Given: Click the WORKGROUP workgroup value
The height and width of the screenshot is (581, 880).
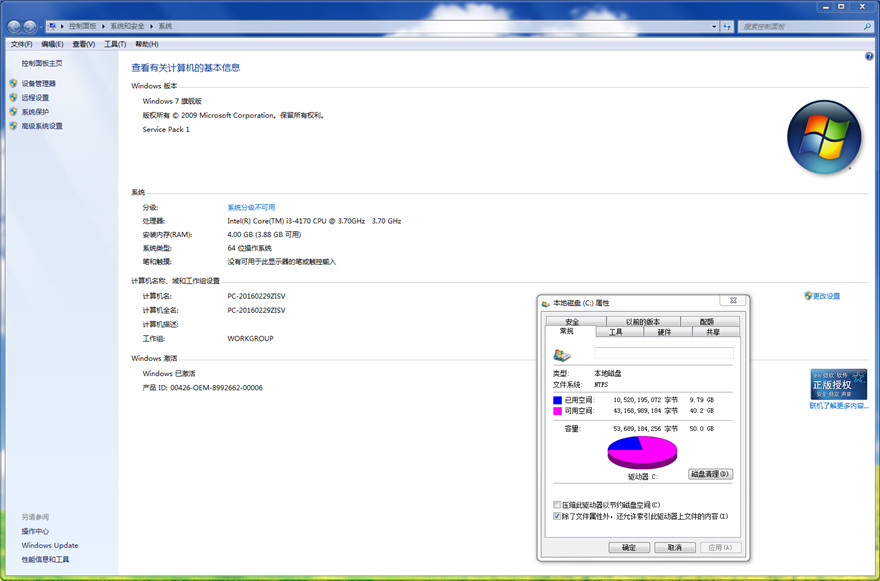Looking at the screenshot, I should point(250,338).
